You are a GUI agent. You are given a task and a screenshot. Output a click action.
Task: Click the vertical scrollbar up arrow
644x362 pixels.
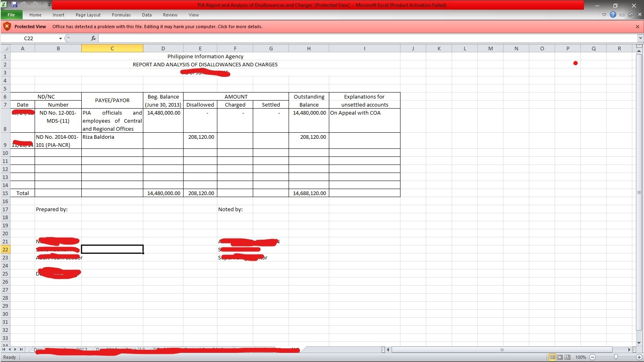point(639,51)
